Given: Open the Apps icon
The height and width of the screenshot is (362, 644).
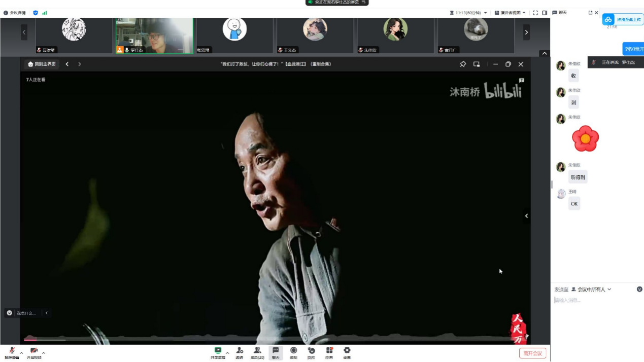Looking at the screenshot, I should (329, 353).
